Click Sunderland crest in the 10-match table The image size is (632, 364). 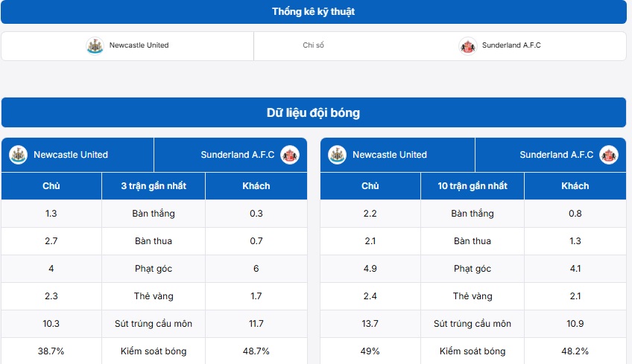pos(609,155)
